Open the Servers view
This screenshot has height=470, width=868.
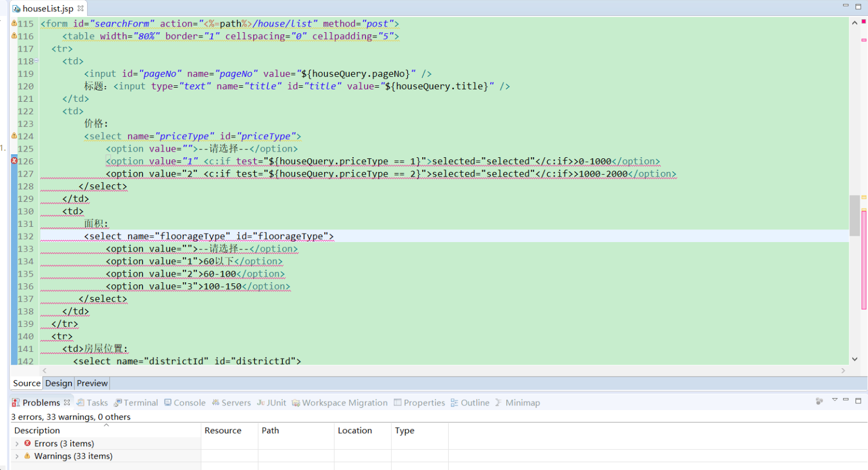231,403
